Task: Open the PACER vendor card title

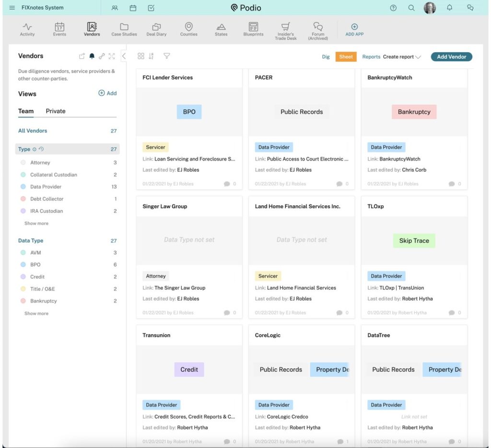Action: click(264, 77)
